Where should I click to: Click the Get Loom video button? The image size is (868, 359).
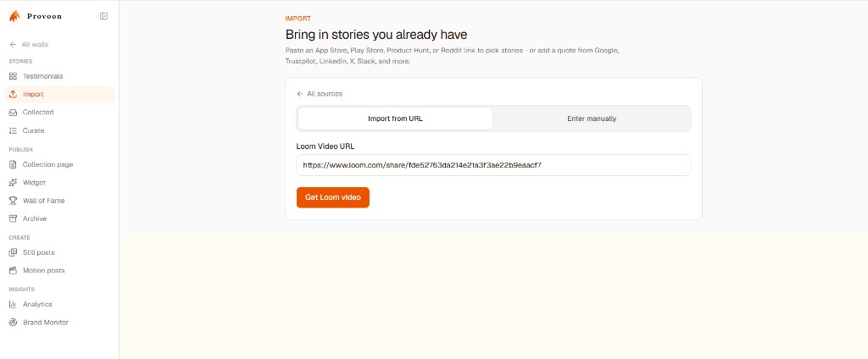pyautogui.click(x=332, y=197)
